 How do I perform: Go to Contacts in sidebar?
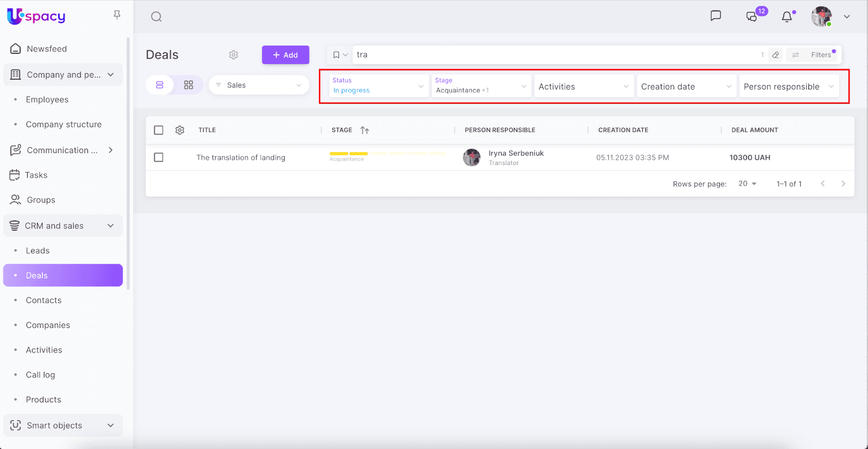tap(43, 300)
